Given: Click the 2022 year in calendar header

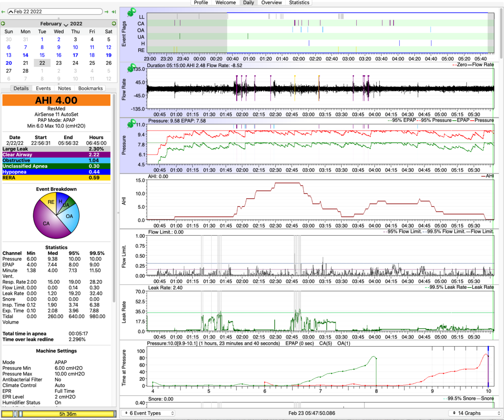Looking at the screenshot, I should coord(76,24).
